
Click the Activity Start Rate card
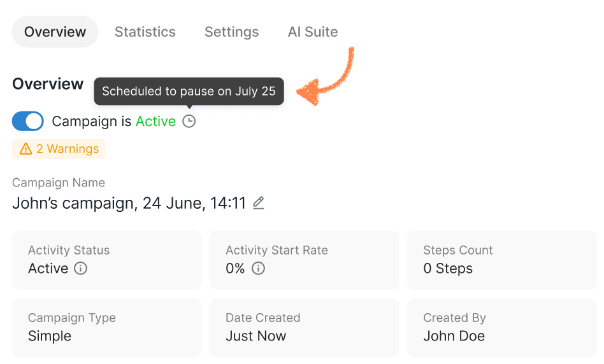point(304,260)
